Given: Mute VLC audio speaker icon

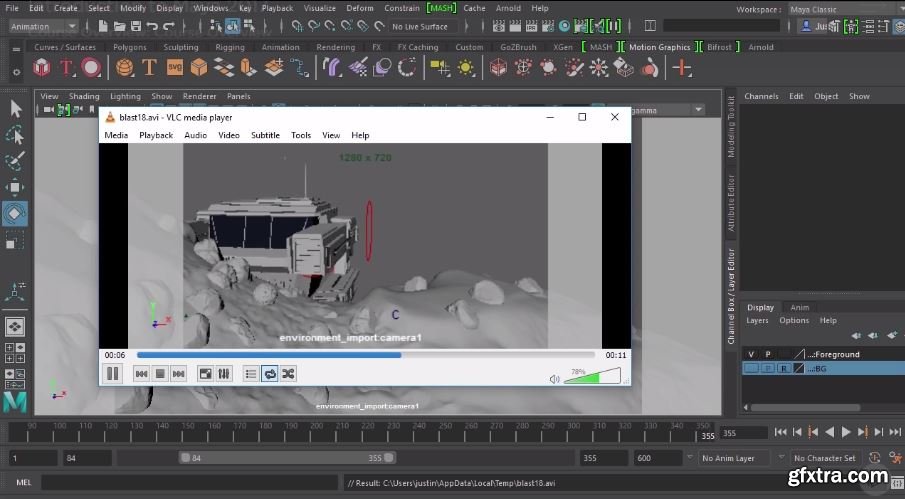Looking at the screenshot, I should pos(554,379).
